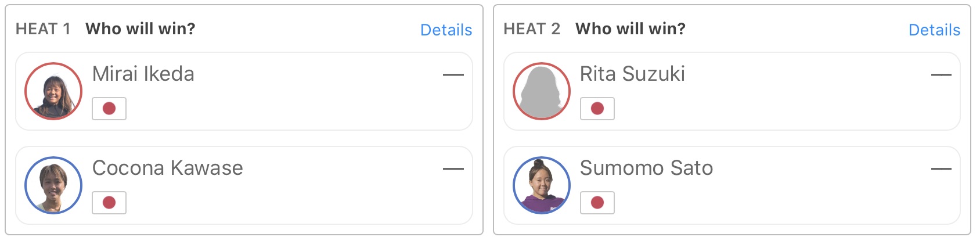Viewport: 980px width, 244px height.
Task: Click the Japan flag under Mirai Ikeda
Action: tap(109, 109)
